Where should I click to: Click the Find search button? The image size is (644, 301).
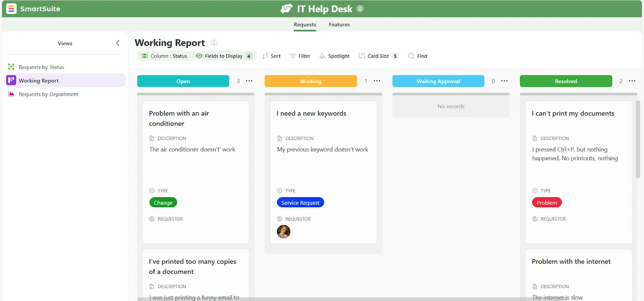click(x=418, y=56)
